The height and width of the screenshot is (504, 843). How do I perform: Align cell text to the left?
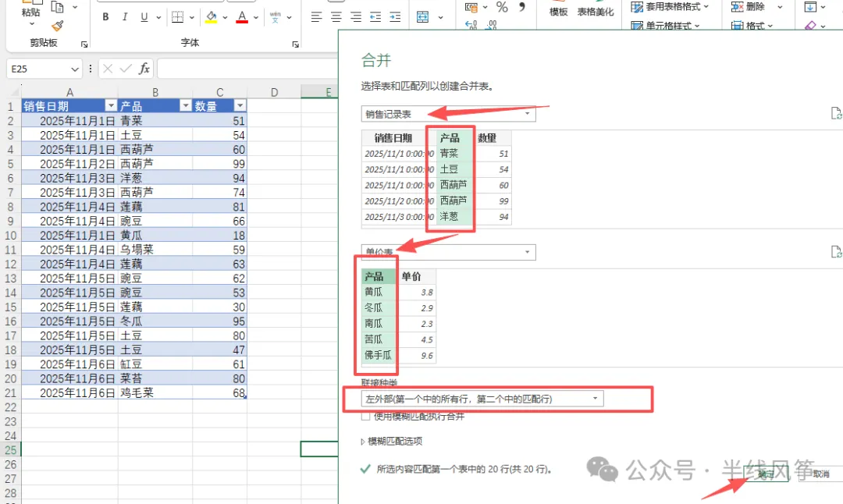point(317,17)
